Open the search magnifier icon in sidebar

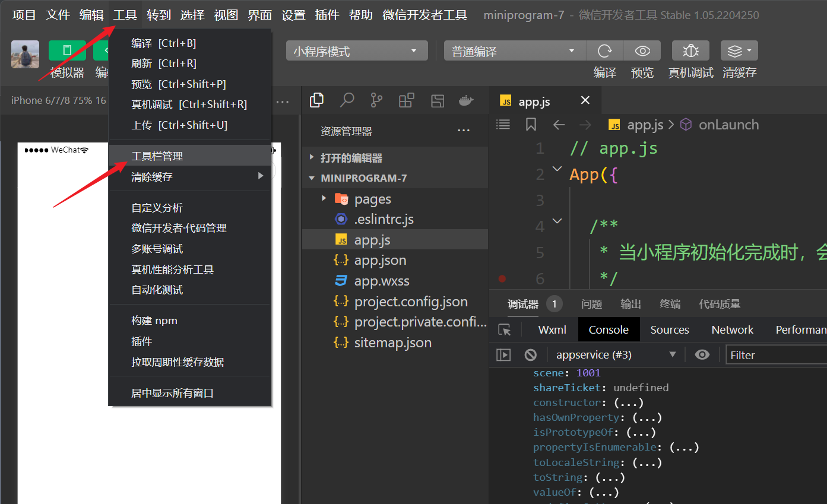(347, 100)
